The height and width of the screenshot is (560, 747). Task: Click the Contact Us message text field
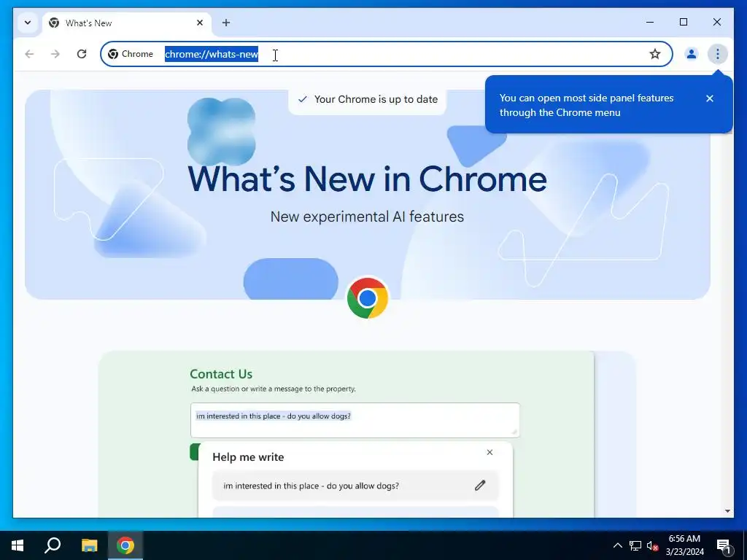(355, 420)
